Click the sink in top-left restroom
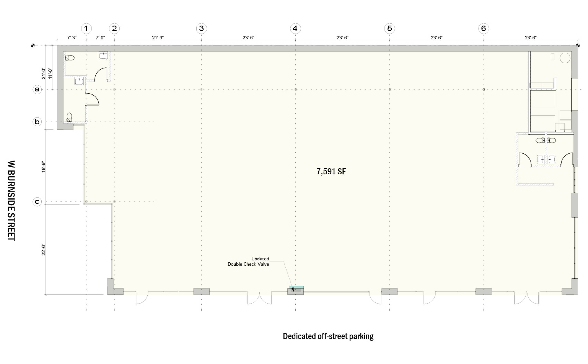This screenshot has width=588, height=364. click(x=103, y=56)
